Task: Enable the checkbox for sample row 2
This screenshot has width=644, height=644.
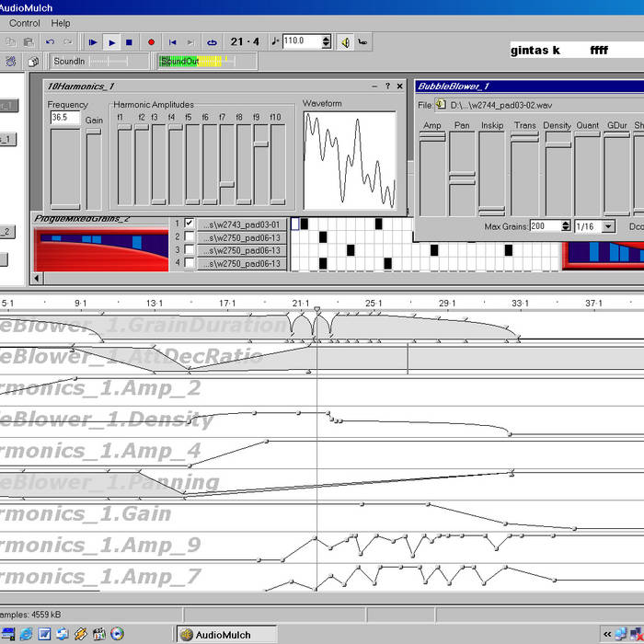Action: 189,236
